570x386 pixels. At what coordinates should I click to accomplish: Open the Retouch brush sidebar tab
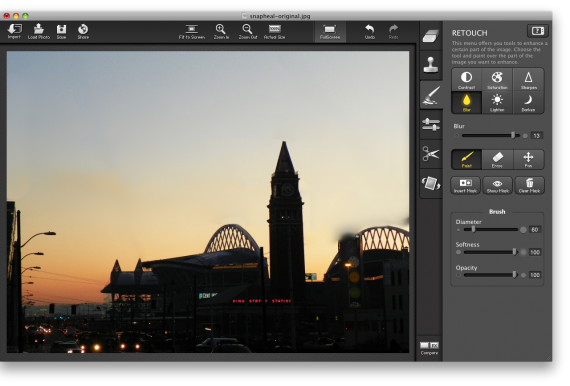431,95
